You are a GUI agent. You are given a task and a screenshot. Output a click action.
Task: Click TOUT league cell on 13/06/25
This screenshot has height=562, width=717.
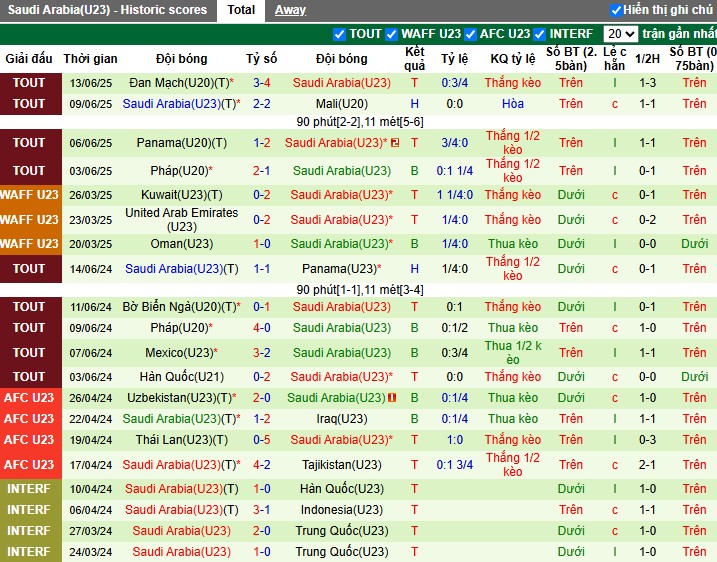[x=31, y=83]
